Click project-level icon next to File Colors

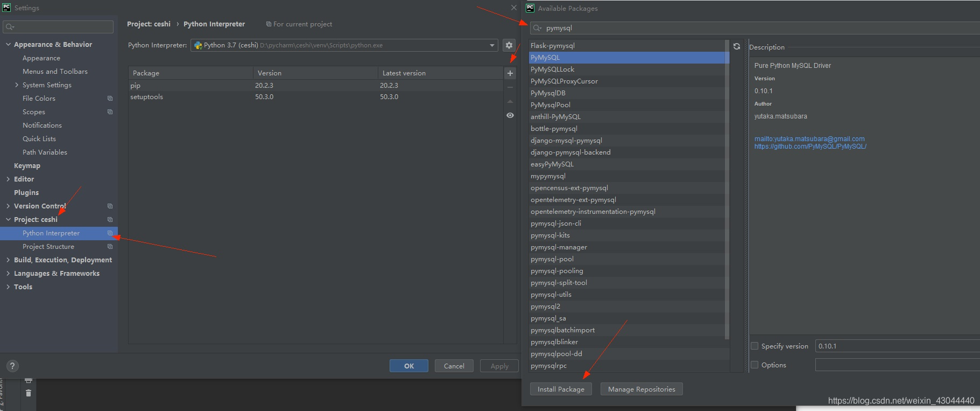tap(110, 99)
